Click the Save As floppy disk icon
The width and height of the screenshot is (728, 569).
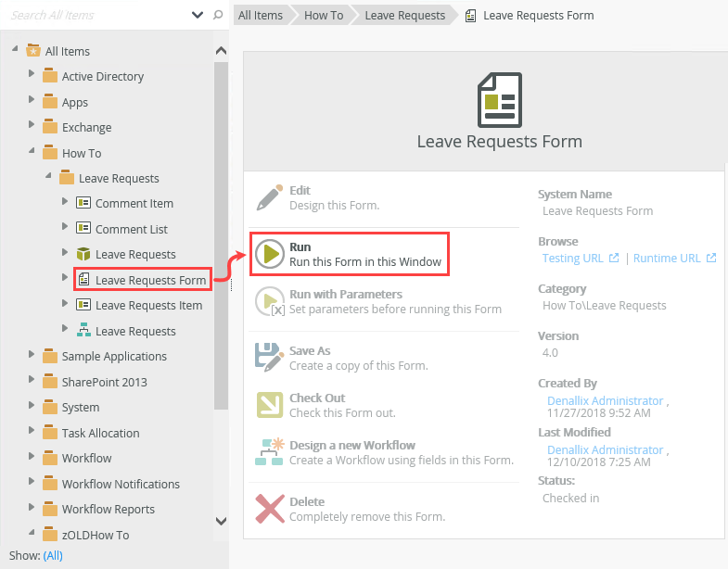click(269, 358)
